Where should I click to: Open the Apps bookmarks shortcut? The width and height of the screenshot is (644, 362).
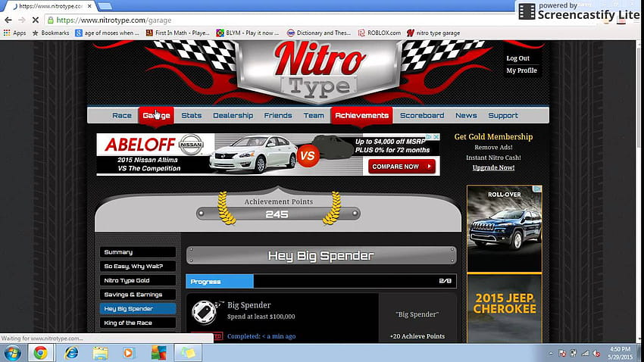tap(15, 33)
